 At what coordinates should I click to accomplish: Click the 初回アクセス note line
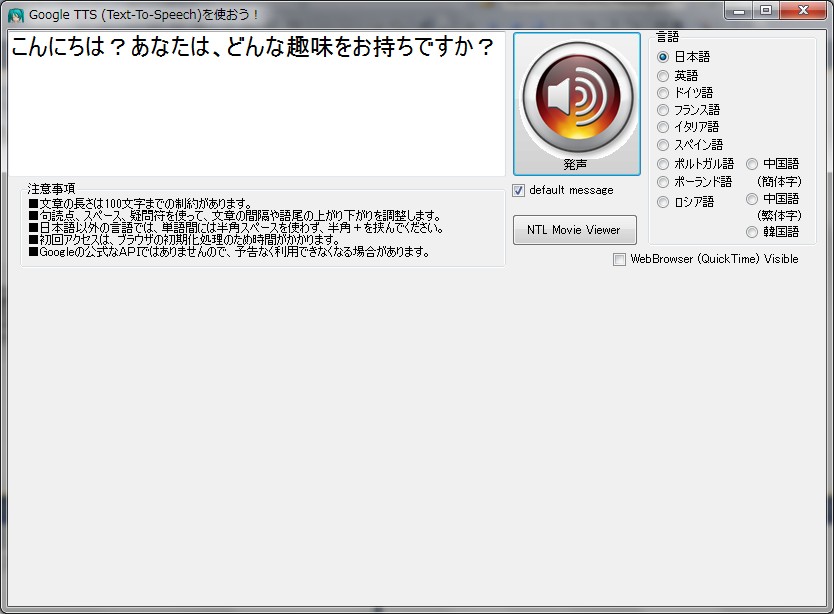[x=184, y=240]
